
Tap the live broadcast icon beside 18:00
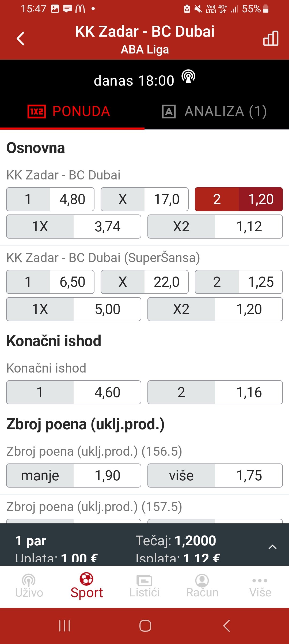(x=188, y=77)
